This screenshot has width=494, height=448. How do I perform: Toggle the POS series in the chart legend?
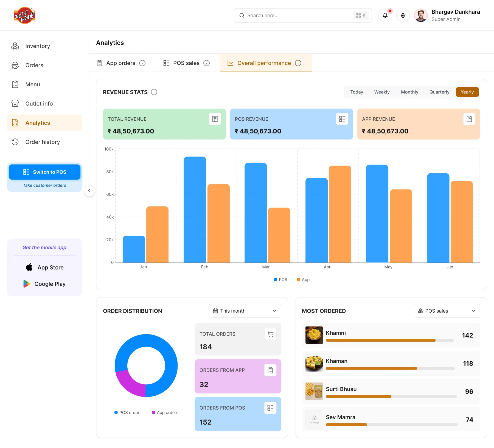point(280,280)
